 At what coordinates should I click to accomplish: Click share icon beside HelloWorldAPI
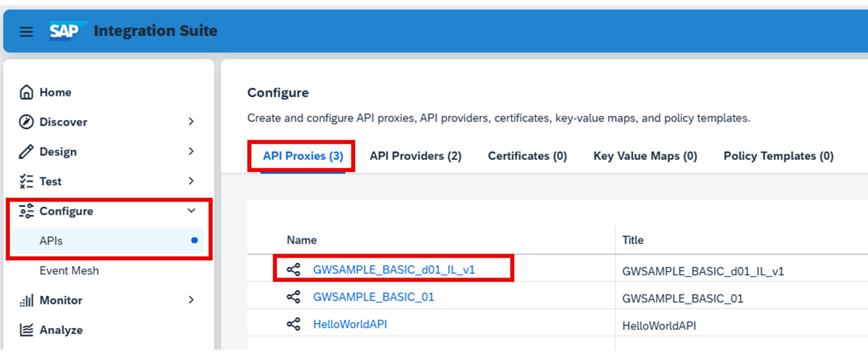[x=293, y=324]
